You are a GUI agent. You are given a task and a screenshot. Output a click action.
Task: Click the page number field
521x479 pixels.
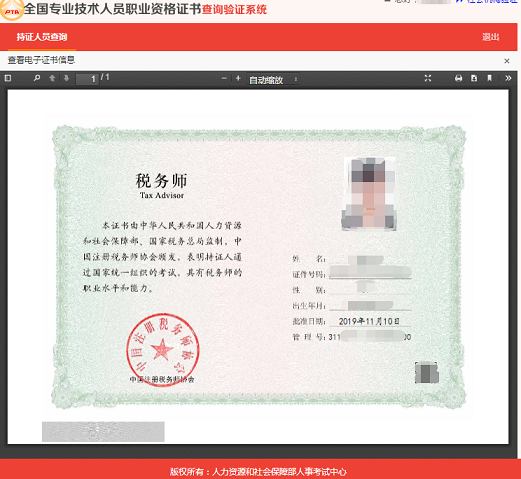87,79
